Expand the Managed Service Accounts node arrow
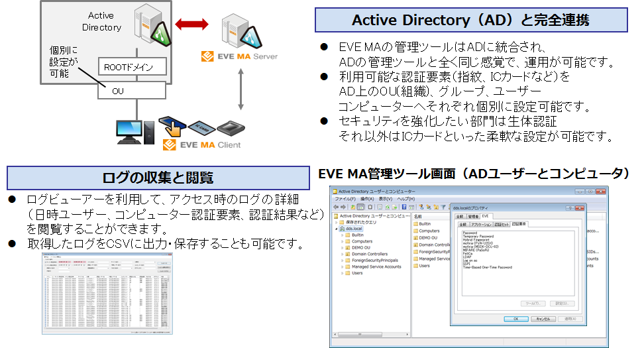This screenshot has width=644, height=348. (342, 266)
